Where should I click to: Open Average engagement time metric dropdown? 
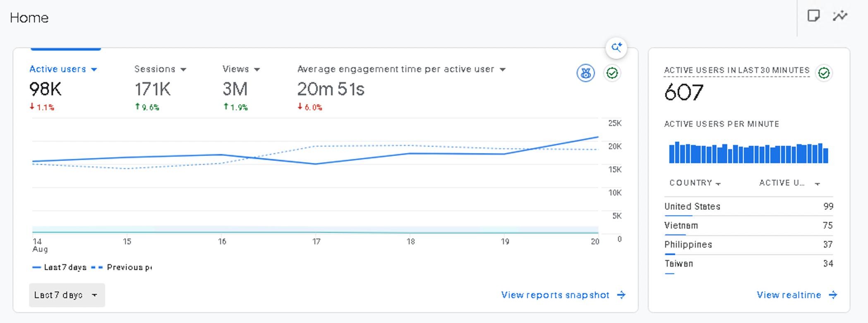tap(401, 69)
